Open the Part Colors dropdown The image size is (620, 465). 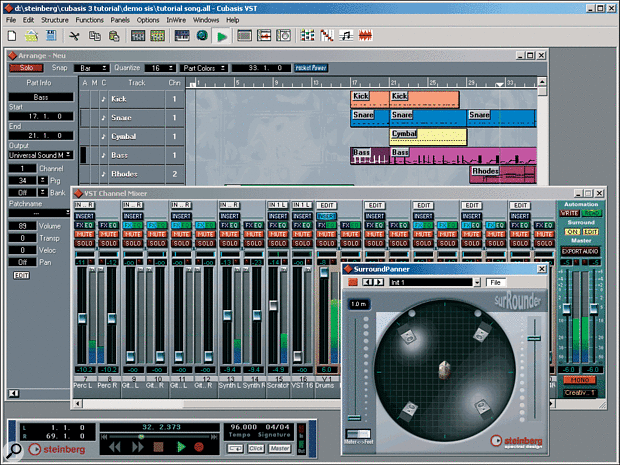[x=204, y=68]
